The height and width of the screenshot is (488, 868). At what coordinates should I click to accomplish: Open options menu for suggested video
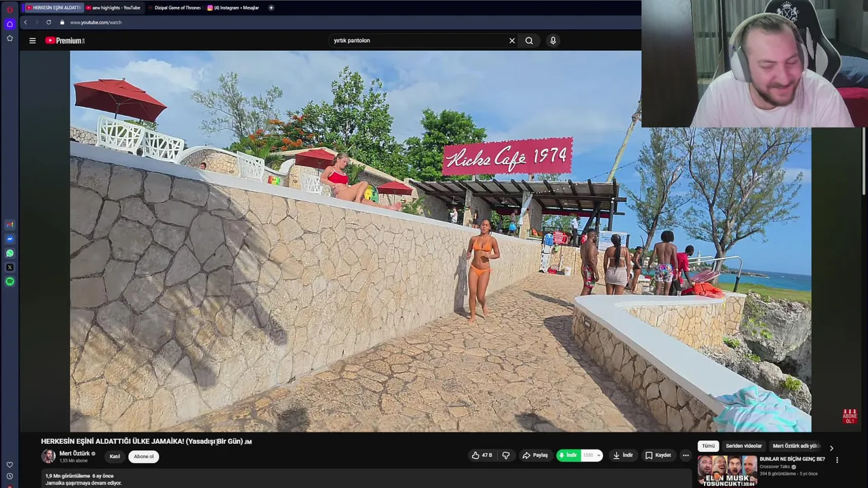pos(837,460)
